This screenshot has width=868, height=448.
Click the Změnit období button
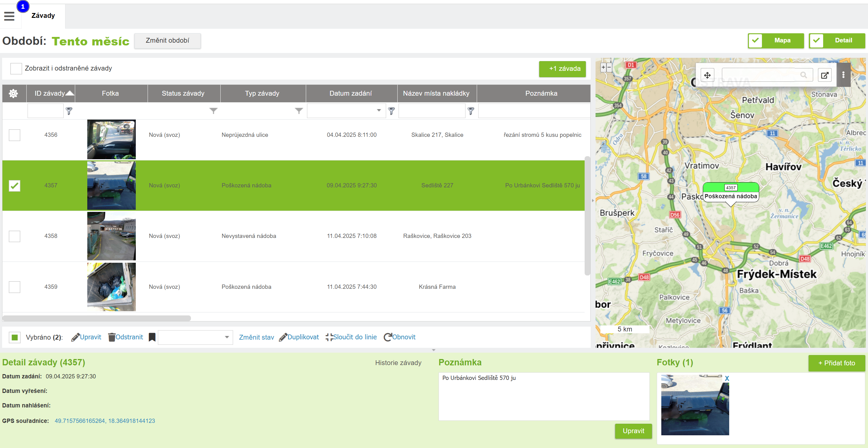(x=167, y=40)
